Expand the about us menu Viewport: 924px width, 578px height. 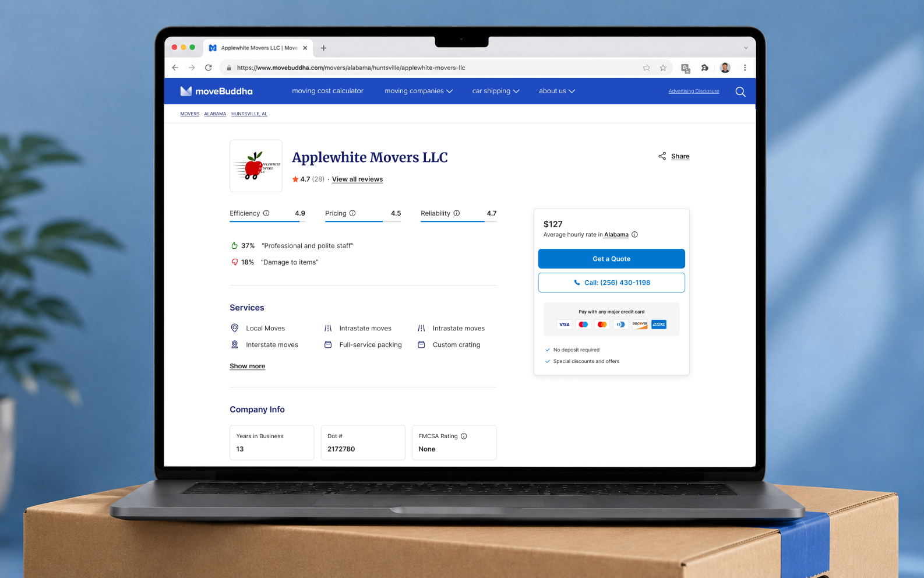point(557,91)
